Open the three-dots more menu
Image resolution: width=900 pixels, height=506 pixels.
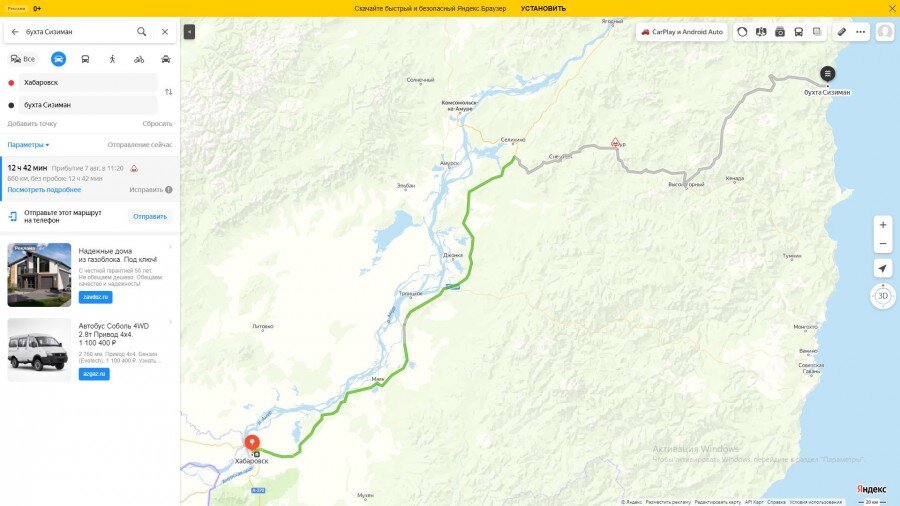click(860, 32)
